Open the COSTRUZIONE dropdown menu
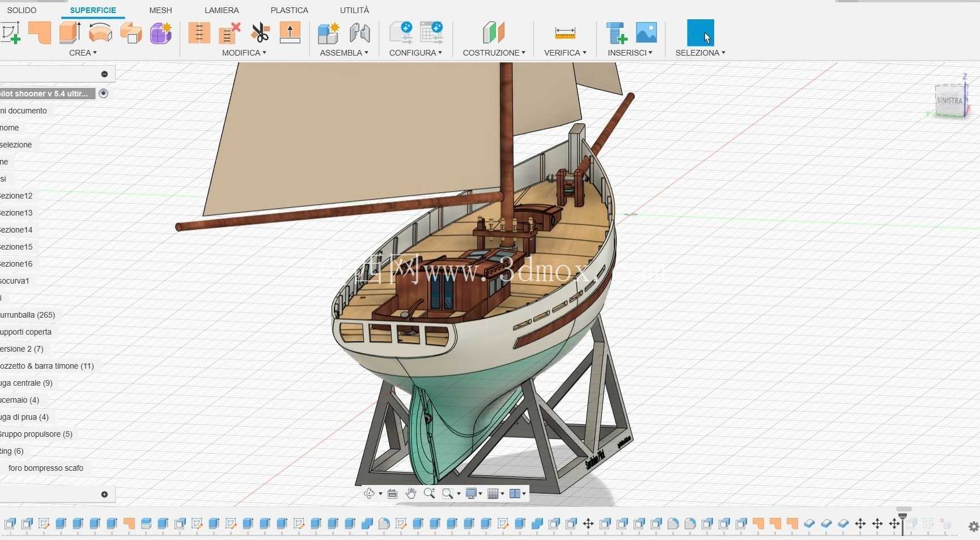Viewport: 980px width, 540px height. 494,53
